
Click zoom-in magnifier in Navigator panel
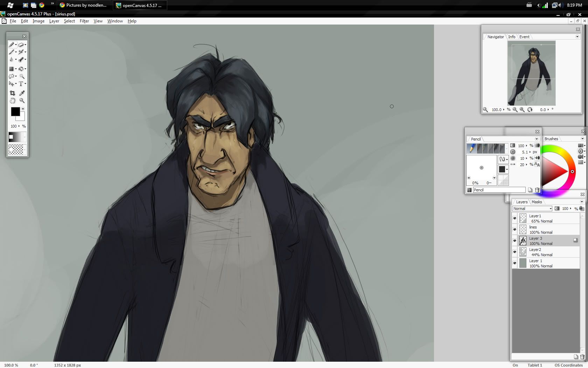[522, 110]
